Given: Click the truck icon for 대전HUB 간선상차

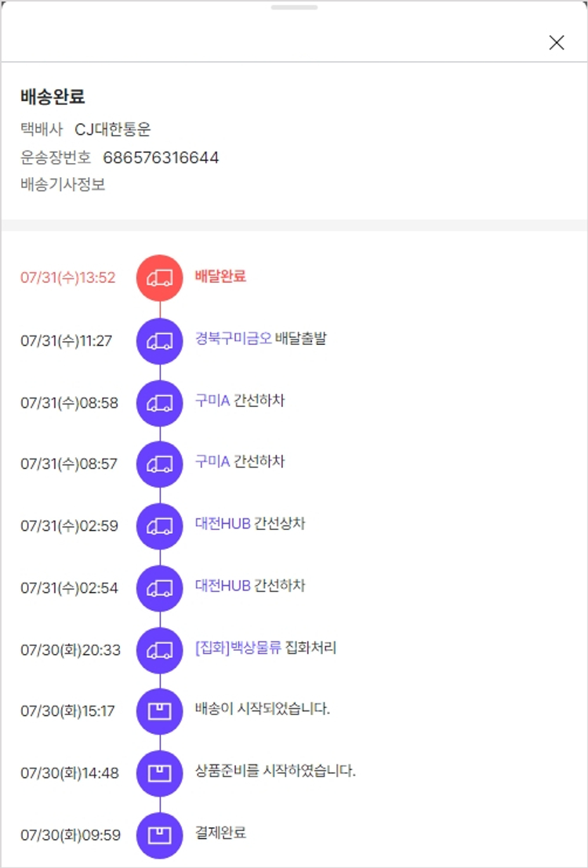Looking at the screenshot, I should tap(160, 525).
